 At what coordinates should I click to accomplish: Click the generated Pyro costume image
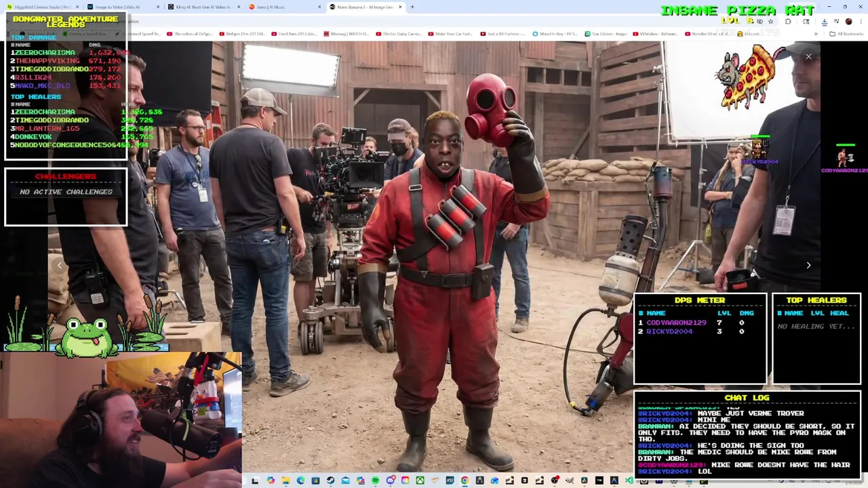(434, 258)
